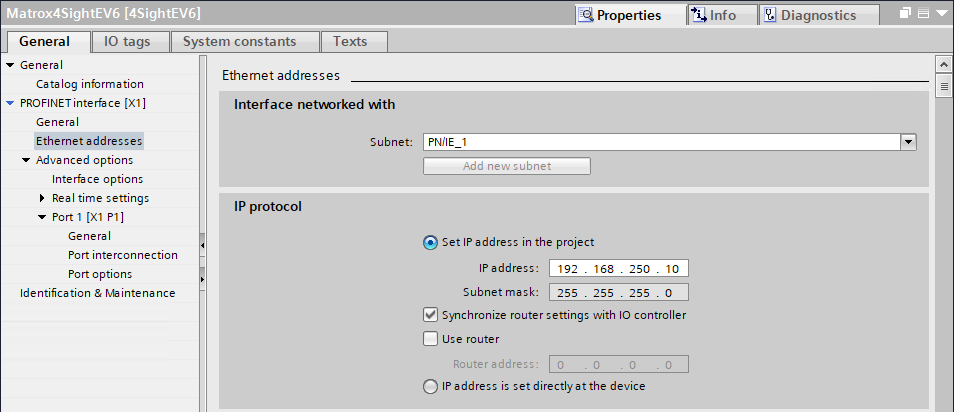Image resolution: width=954 pixels, height=412 pixels.
Task: Collapse the inspector window with the down arrow
Action: click(x=942, y=14)
